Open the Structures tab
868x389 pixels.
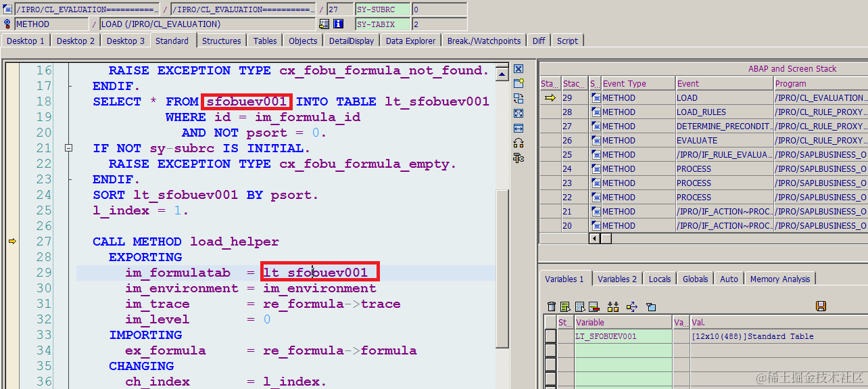222,41
